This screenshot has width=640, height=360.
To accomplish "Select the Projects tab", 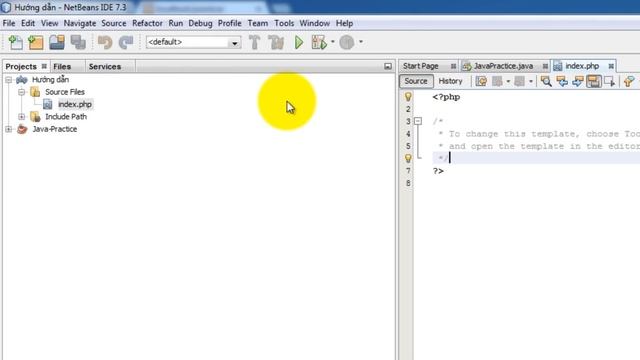I will point(21,66).
